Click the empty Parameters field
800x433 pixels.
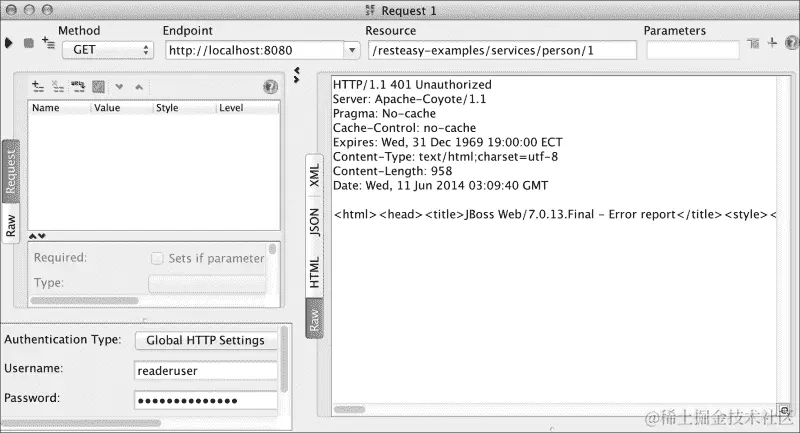[692, 50]
